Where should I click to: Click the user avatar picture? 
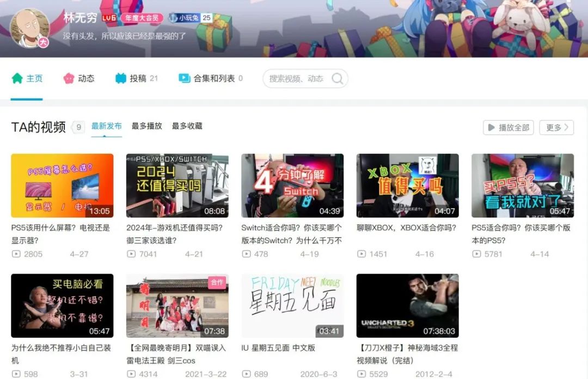tap(30, 28)
